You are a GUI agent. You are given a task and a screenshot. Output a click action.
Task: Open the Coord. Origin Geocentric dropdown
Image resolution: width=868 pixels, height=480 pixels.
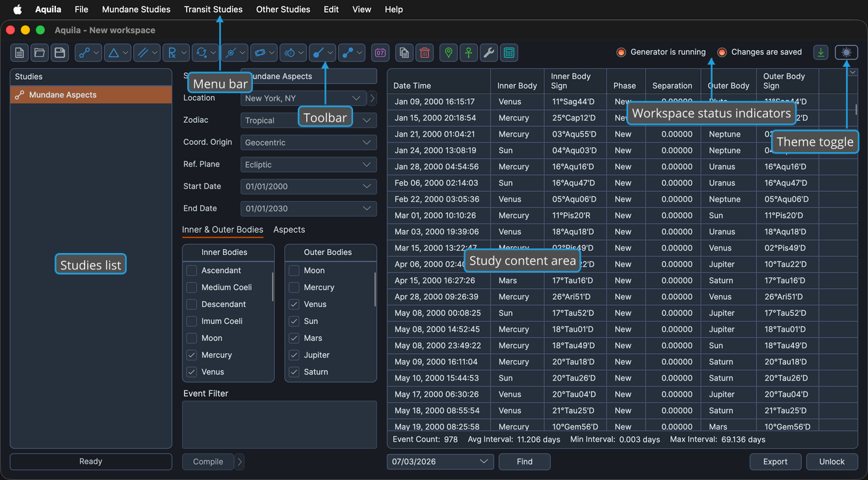(309, 142)
